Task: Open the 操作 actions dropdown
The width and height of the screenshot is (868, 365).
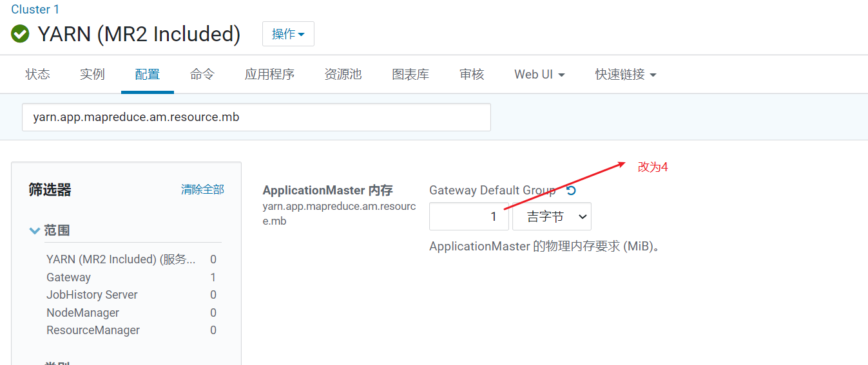Action: pyautogui.click(x=288, y=34)
